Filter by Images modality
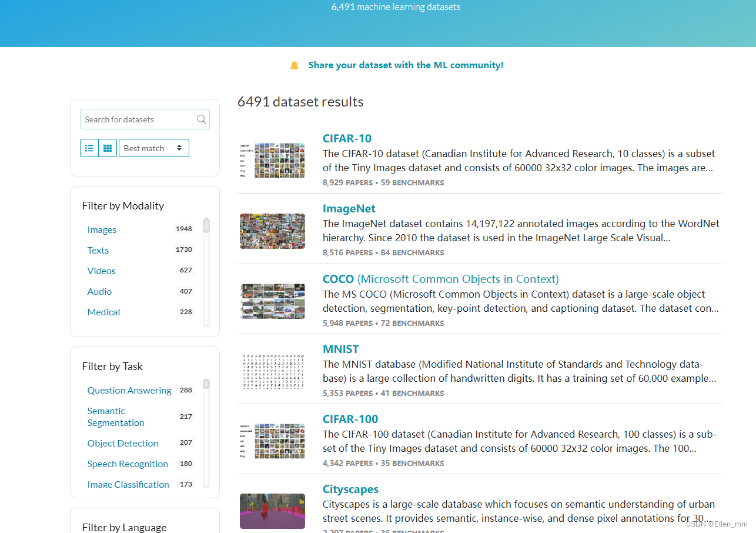Screen dimensions: 756x533 click(x=102, y=229)
